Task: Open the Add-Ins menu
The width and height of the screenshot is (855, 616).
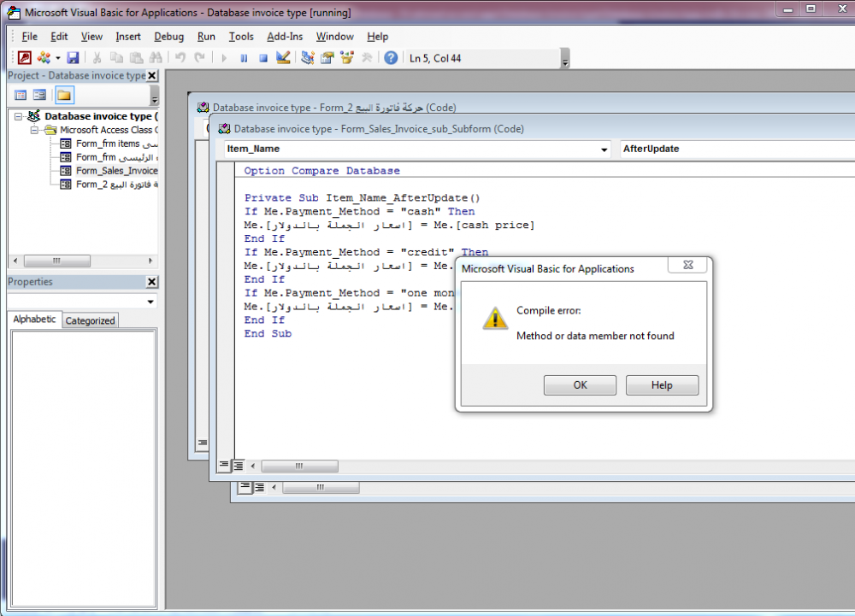Action: pos(285,37)
